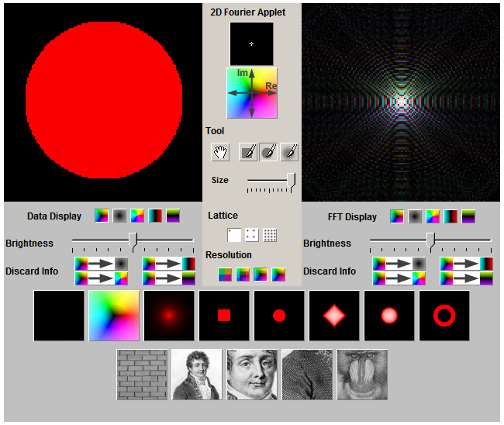This screenshot has width=504, height=425.
Task: Choose the dense grid lattice option
Action: (270, 235)
